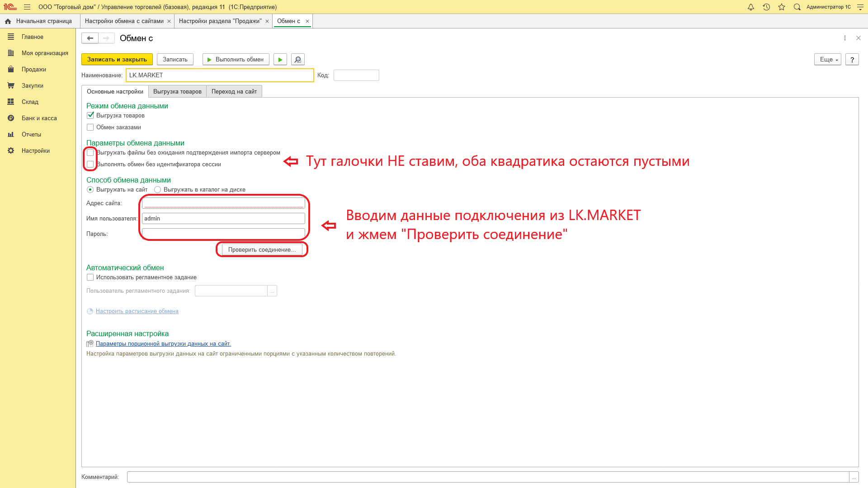Switch to Настройки раздела "Продажи" tab
868x488 pixels.
pyautogui.click(x=220, y=21)
